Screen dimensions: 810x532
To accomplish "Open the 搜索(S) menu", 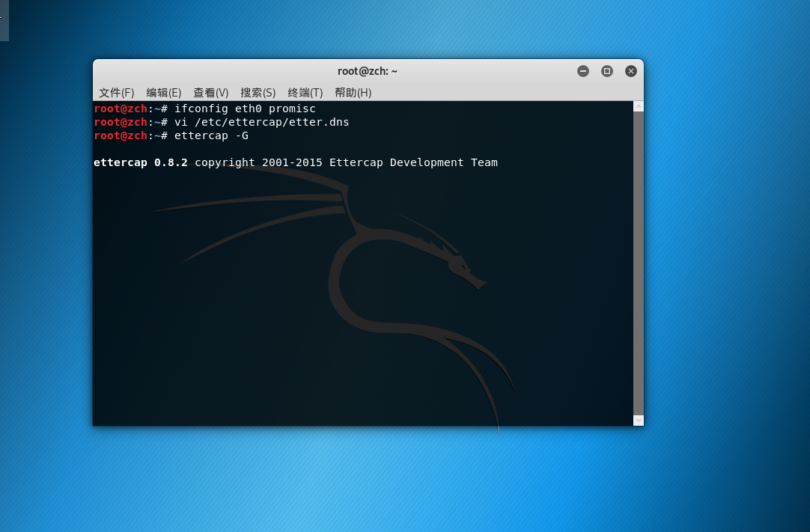I will (258, 93).
